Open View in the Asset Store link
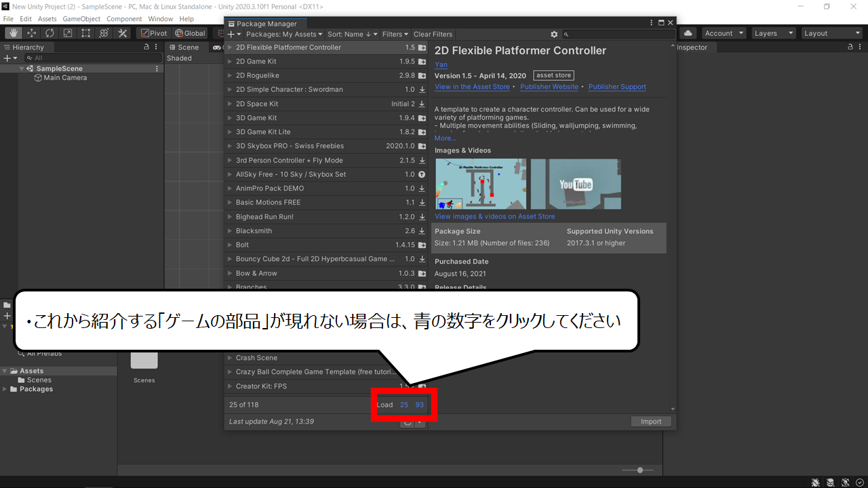868x488 pixels. click(472, 87)
